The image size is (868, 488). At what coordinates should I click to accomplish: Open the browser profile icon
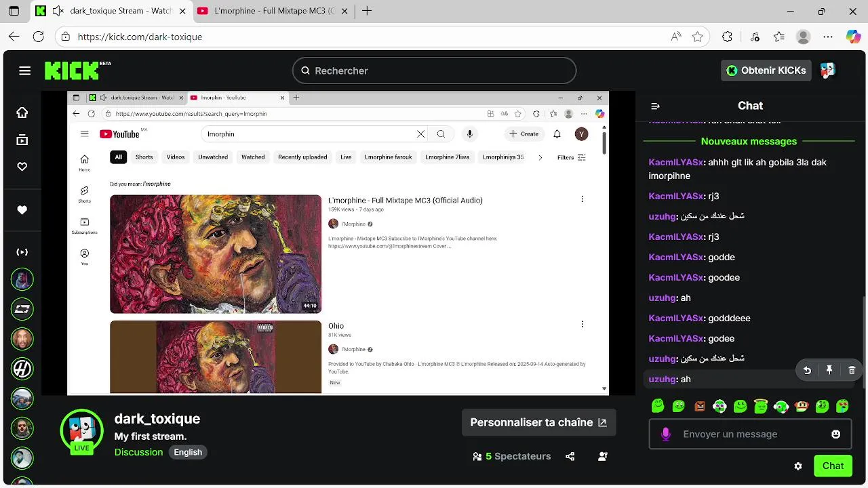[x=804, y=37]
